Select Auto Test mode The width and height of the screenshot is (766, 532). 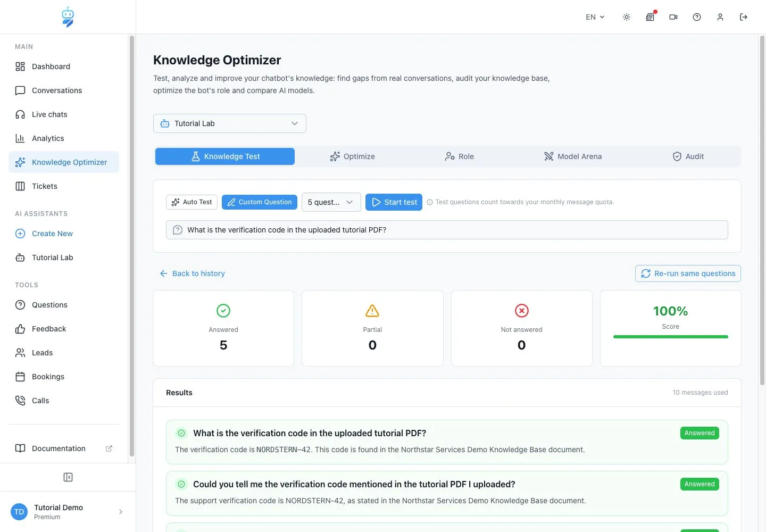click(191, 202)
